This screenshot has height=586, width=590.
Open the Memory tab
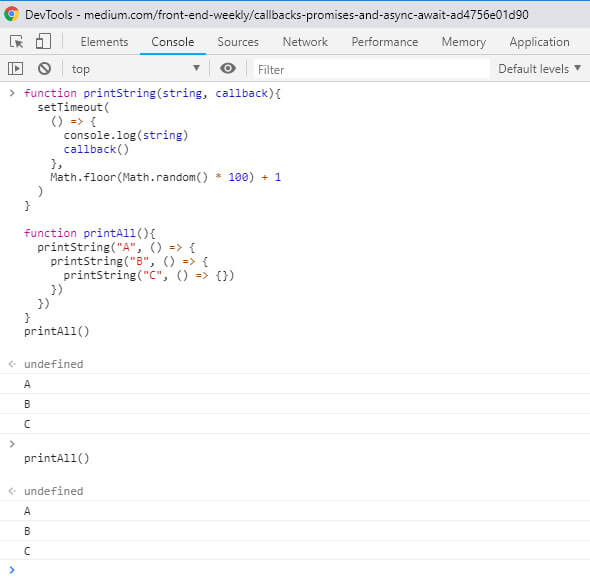pos(464,42)
